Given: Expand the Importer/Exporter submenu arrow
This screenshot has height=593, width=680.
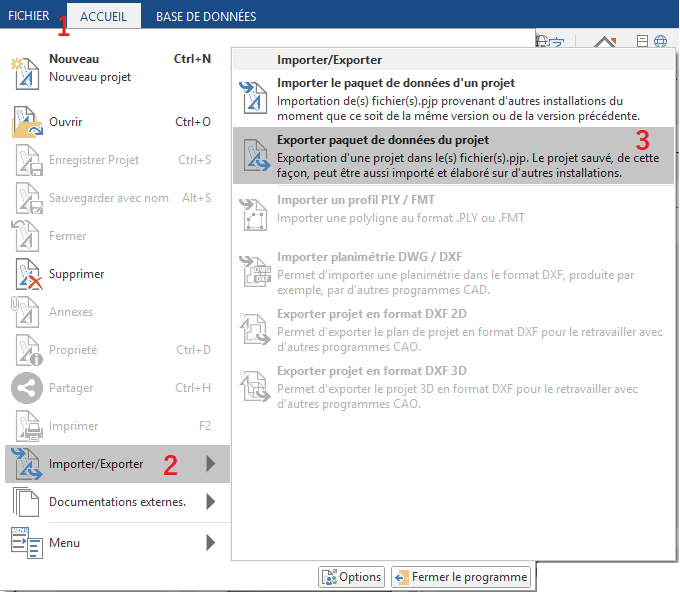Looking at the screenshot, I should (211, 464).
